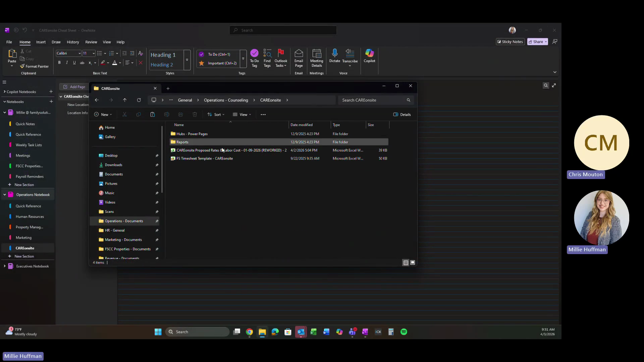Viewport: 644px width, 362px height.
Task: Click the Share button in OneNote
Action: 537,42
